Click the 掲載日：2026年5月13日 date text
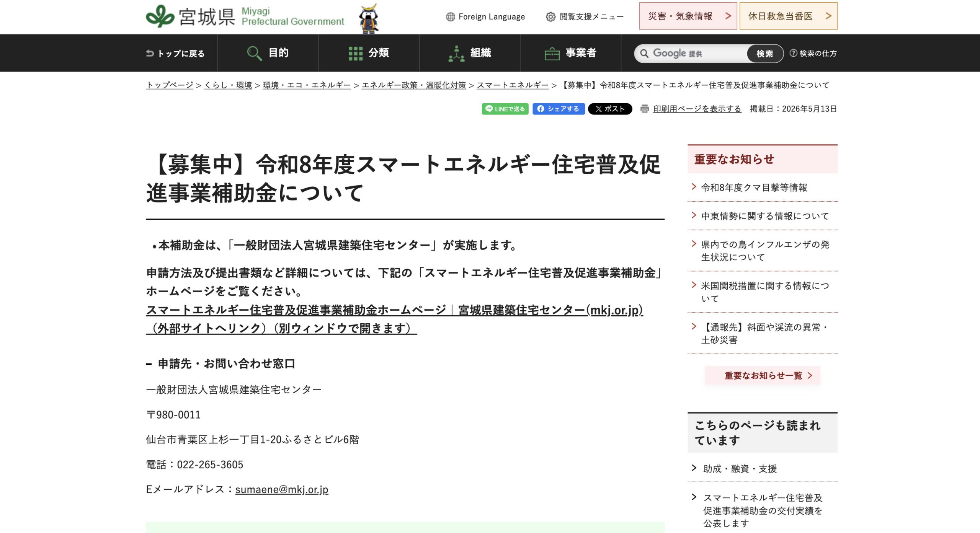980x533 pixels. tap(793, 109)
